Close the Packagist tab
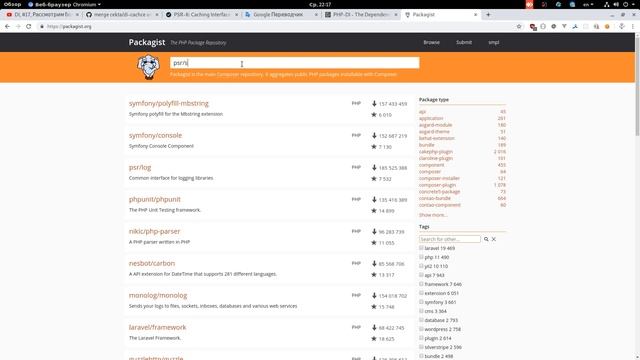The height and width of the screenshot is (360, 640). coord(476,15)
